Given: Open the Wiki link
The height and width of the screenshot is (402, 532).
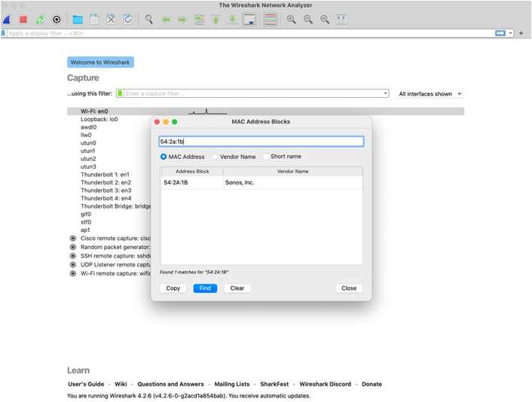Looking at the screenshot, I should pos(121,384).
